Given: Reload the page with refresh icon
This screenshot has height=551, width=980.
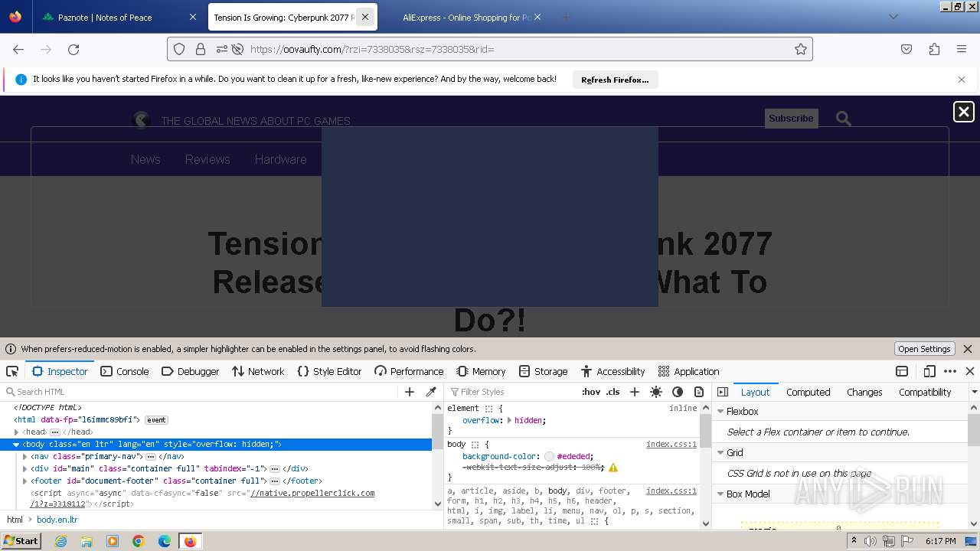Looking at the screenshot, I should click(x=73, y=49).
